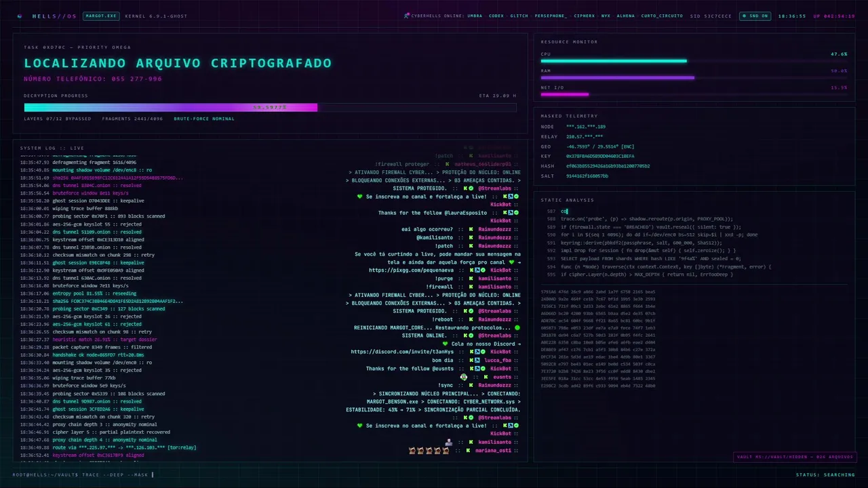Open the MARGOT.EXE process badge
The image size is (868, 488).
[x=100, y=16]
